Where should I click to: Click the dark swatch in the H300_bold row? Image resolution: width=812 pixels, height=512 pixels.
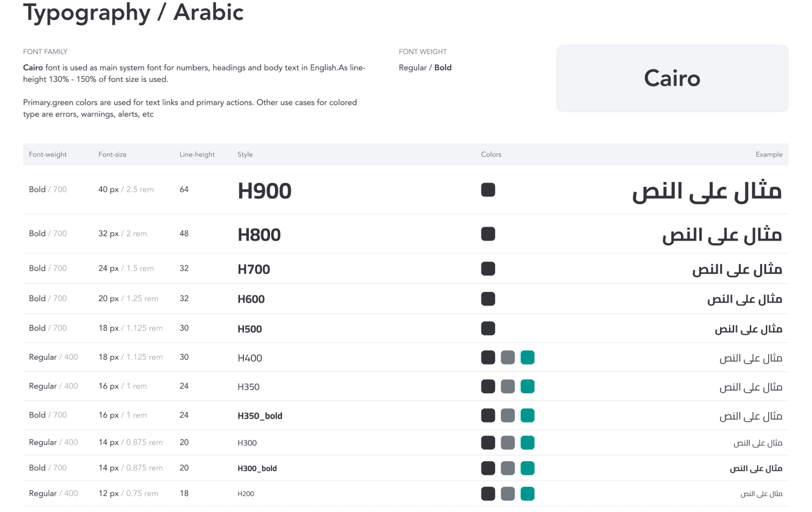488,468
